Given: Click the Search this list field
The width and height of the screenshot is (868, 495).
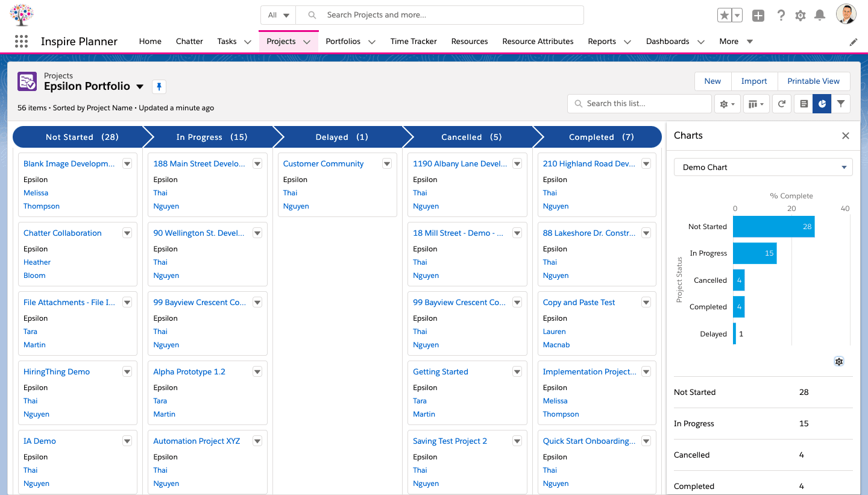Looking at the screenshot, I should pos(640,104).
